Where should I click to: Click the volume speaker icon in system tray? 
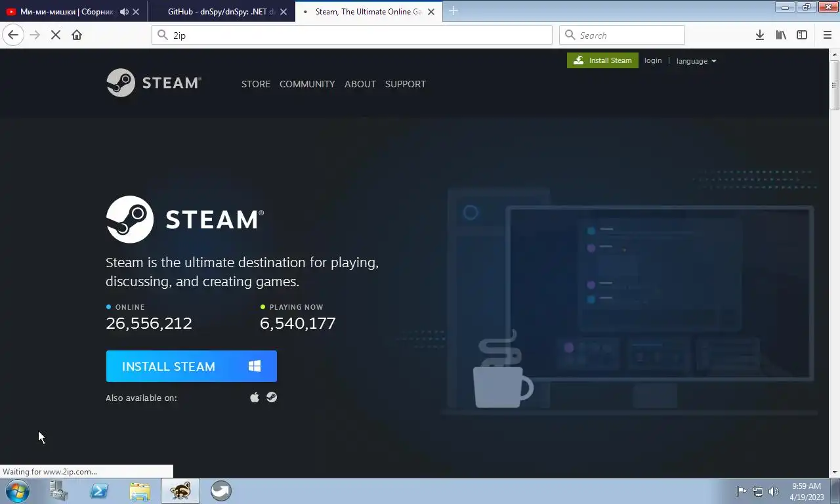tap(774, 491)
